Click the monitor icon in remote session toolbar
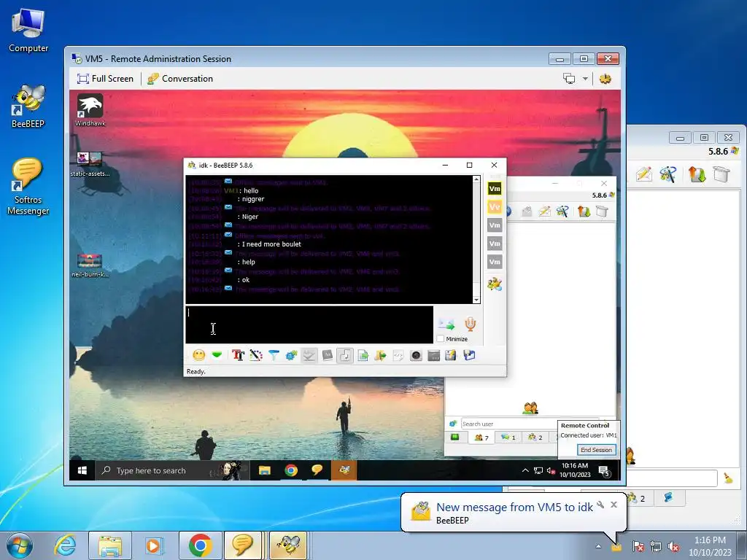Screen dimensions: 747x560 pos(569,79)
